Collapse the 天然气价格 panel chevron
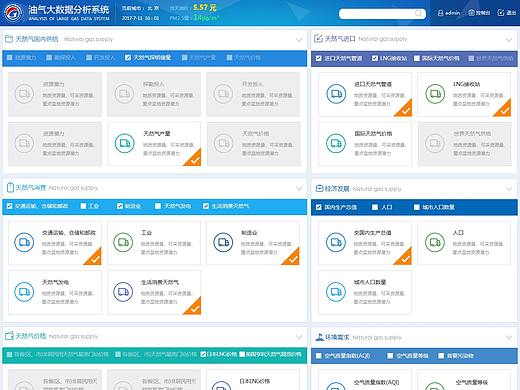Image resolution: width=520 pixels, height=390 pixels. pyautogui.click(x=299, y=337)
